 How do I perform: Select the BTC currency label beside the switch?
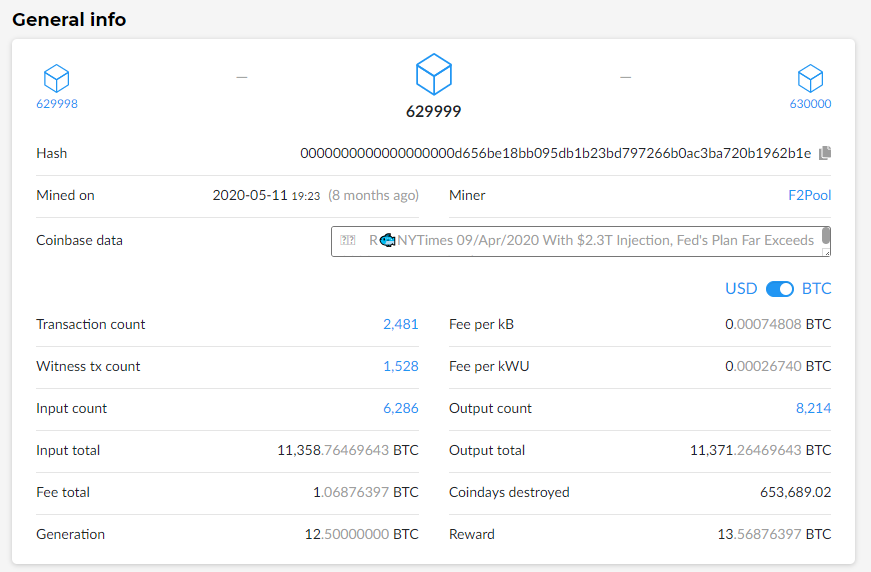point(816,289)
